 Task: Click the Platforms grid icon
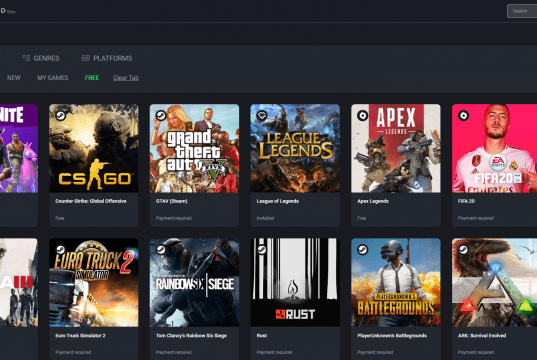[x=86, y=58]
